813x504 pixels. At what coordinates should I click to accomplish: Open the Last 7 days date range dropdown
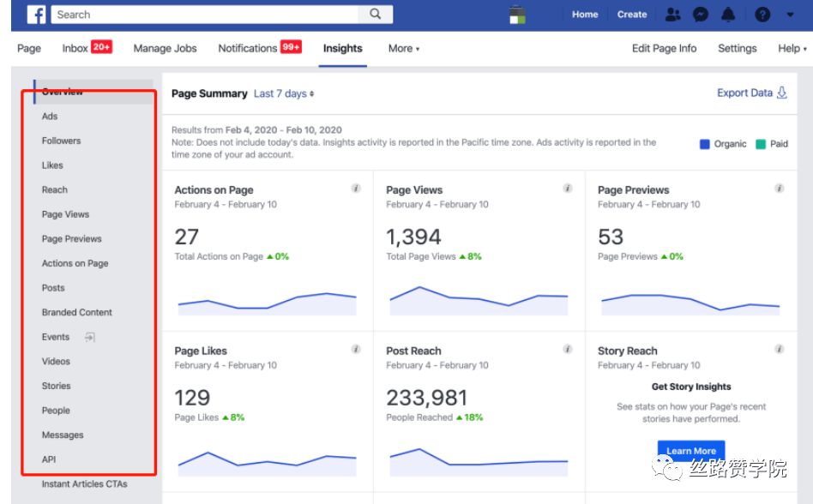pos(284,93)
